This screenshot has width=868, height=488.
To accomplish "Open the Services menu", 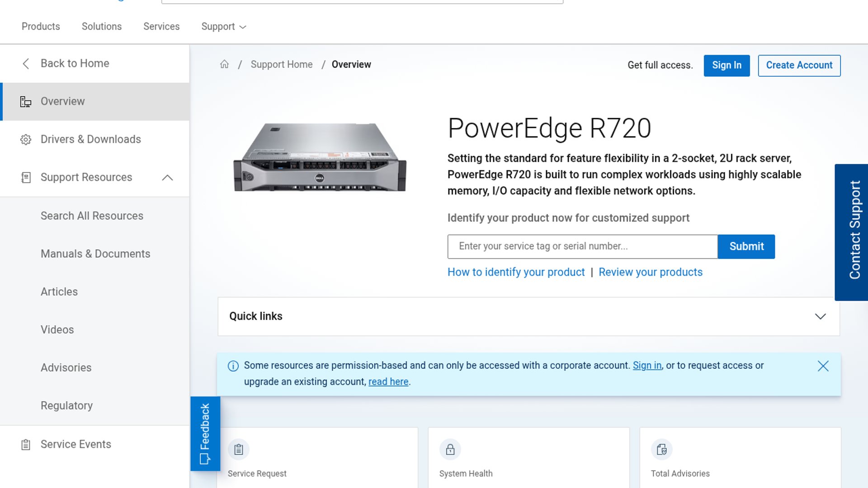I will pos(161,27).
